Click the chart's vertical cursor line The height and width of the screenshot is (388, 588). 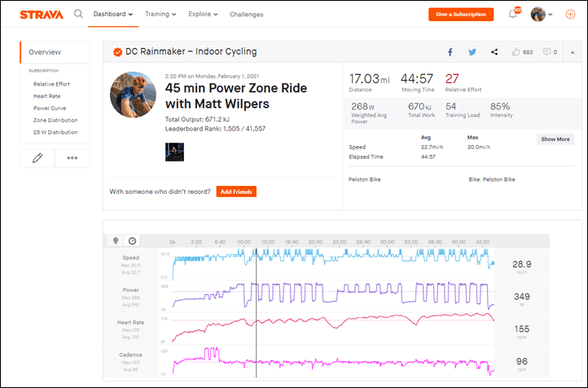[256, 312]
